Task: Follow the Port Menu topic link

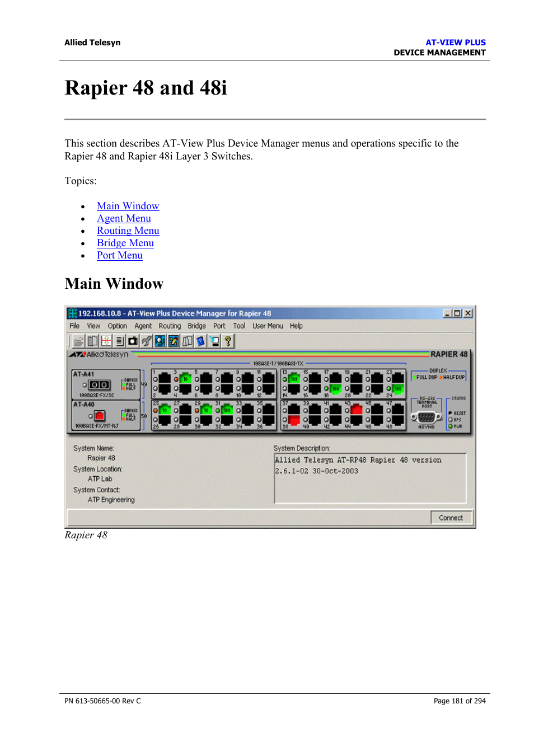Action: 120,255
